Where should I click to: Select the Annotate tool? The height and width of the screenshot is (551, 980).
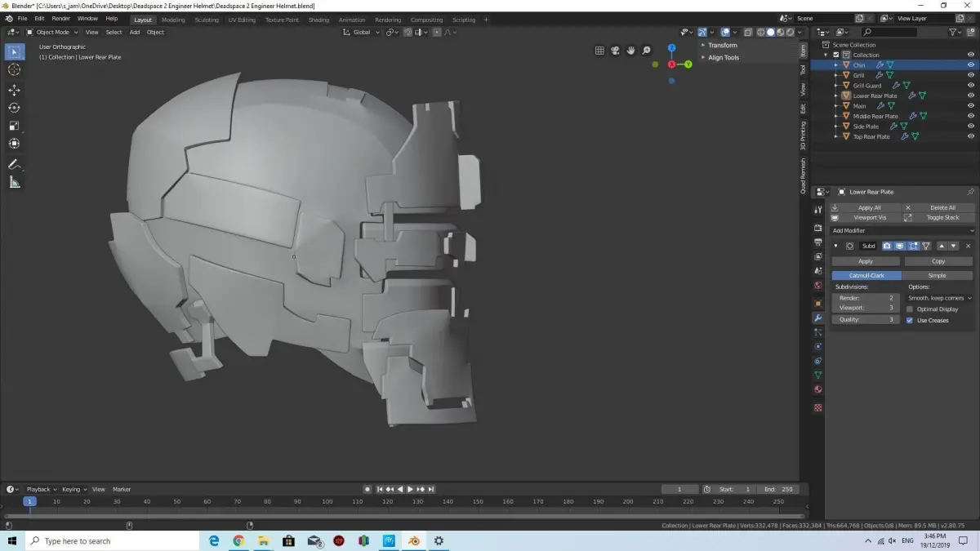click(x=14, y=164)
